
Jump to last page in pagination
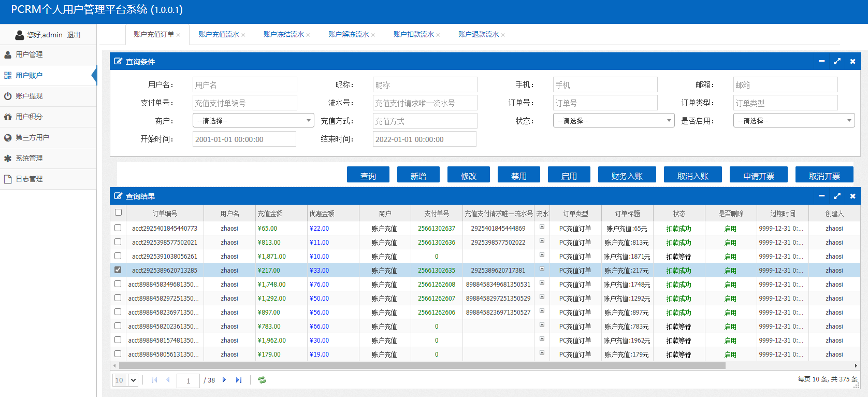tap(238, 380)
